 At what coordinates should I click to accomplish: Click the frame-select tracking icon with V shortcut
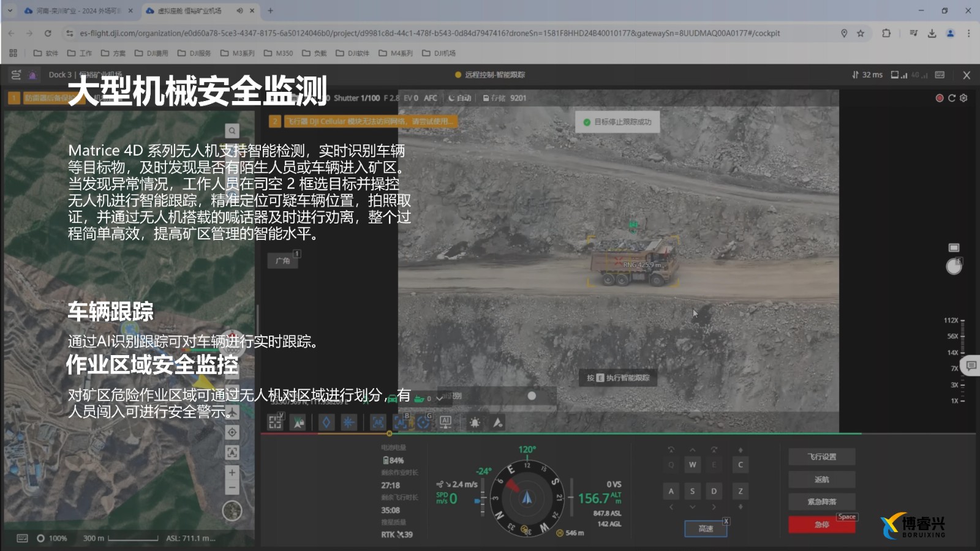point(275,422)
